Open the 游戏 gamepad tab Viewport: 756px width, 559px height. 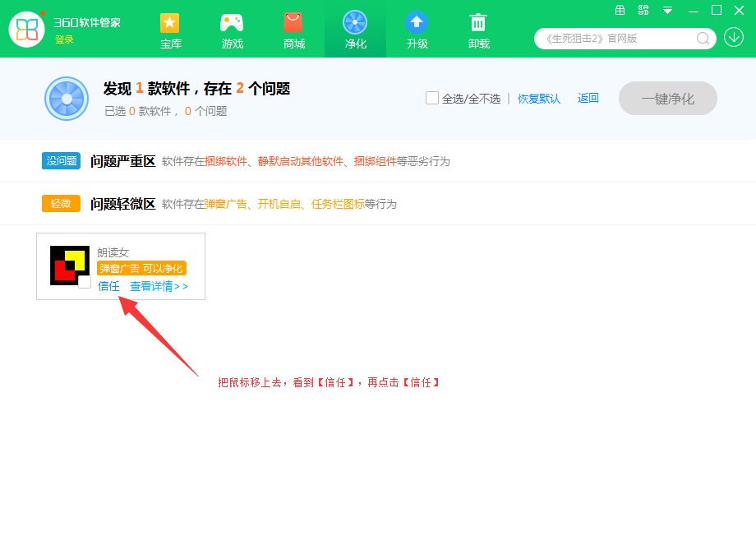pos(232,31)
